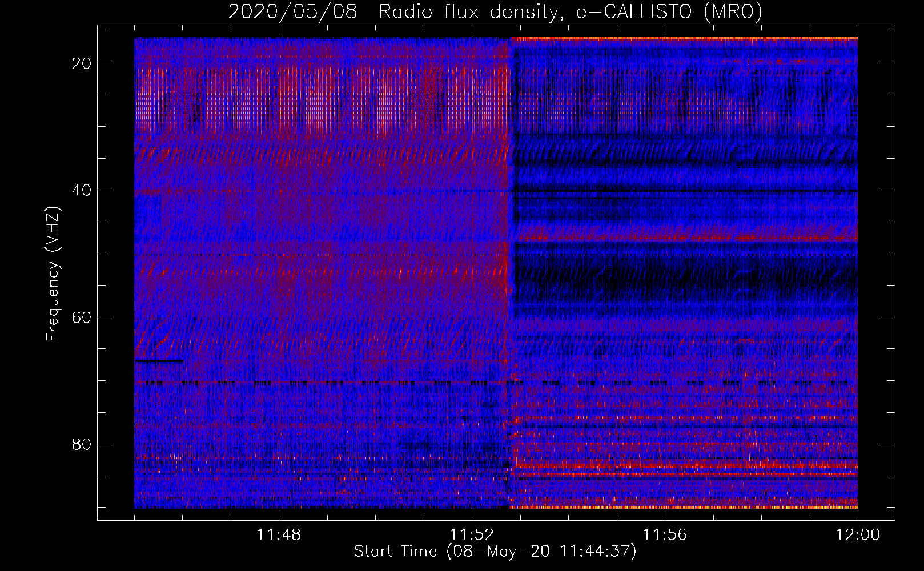Select the 'Frequency (MHZ)' axis label
Viewport: 924px width, 571px height.
[53, 274]
